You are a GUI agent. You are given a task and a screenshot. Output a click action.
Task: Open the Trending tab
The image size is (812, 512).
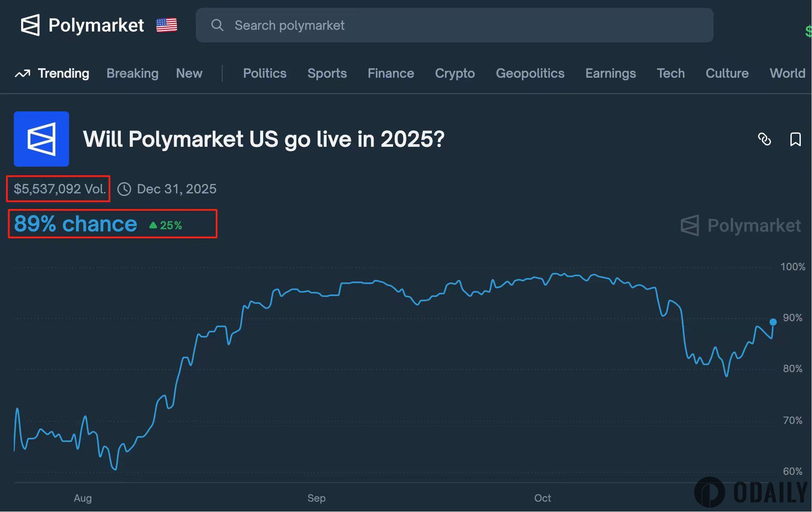point(63,73)
